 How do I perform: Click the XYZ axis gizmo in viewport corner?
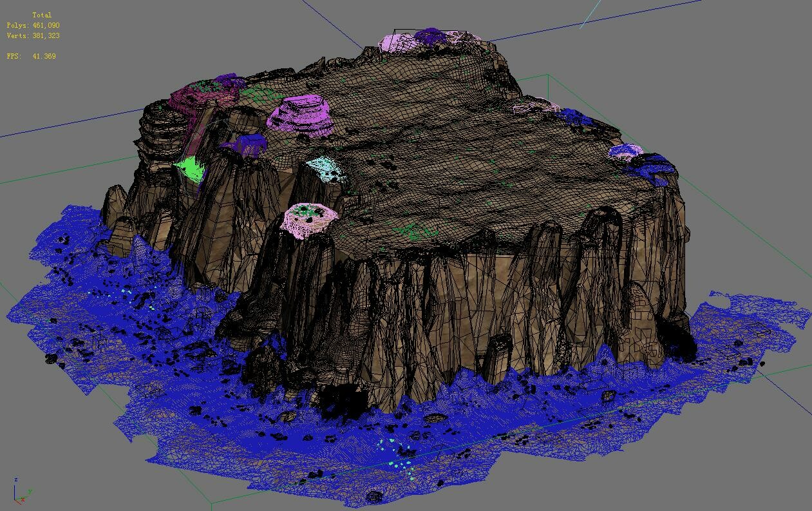[x=22, y=491]
